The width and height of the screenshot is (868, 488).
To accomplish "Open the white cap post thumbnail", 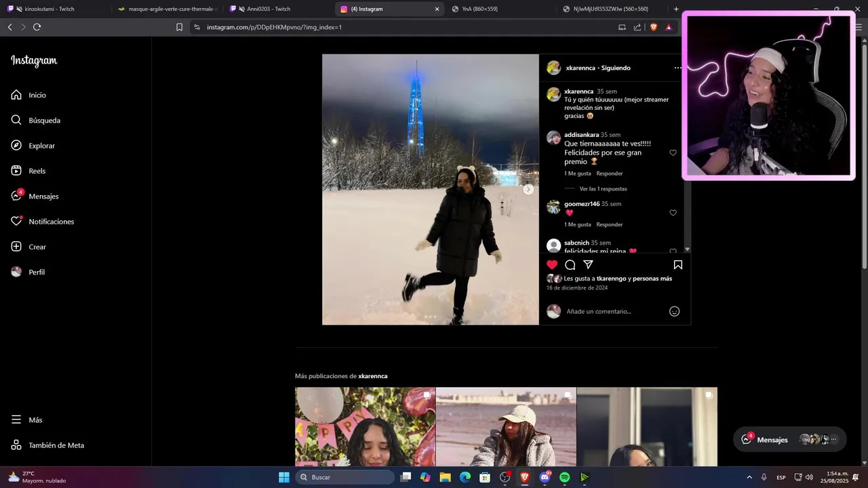I will coord(506,426).
